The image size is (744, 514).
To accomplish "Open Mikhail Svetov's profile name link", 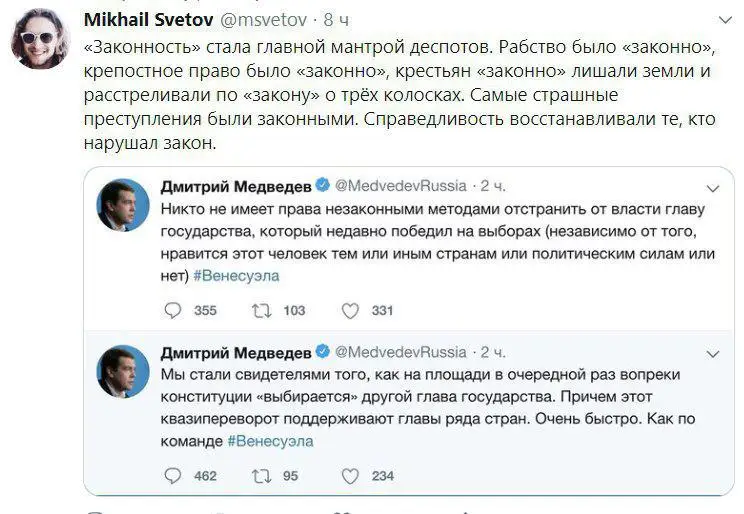I will (x=149, y=20).
